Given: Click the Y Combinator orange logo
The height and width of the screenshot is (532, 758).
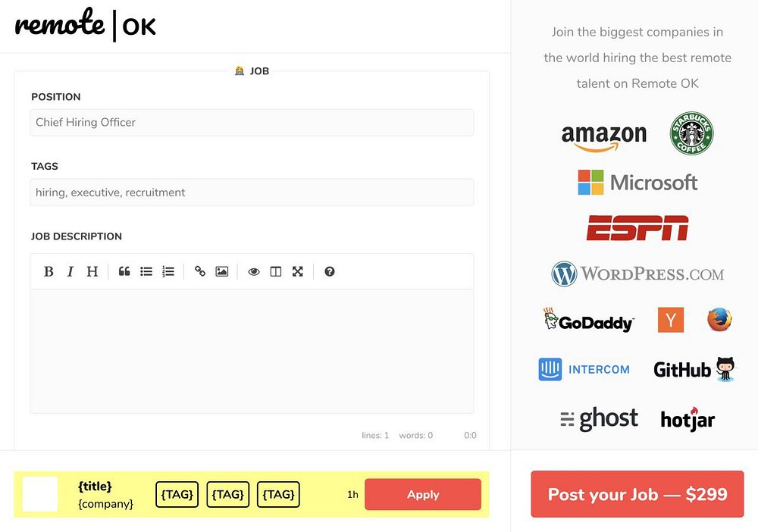Looking at the screenshot, I should (x=671, y=319).
